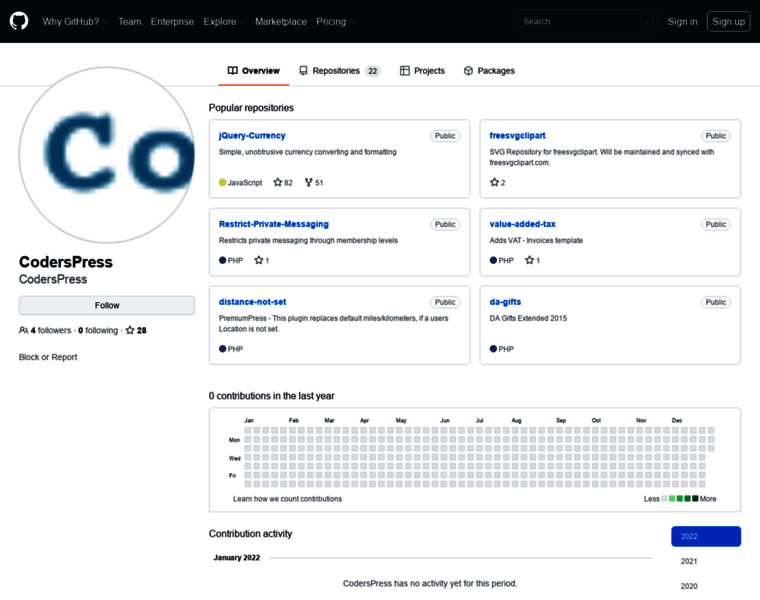Open the Enterprise page
This screenshot has width=760, height=600.
pos(172,21)
